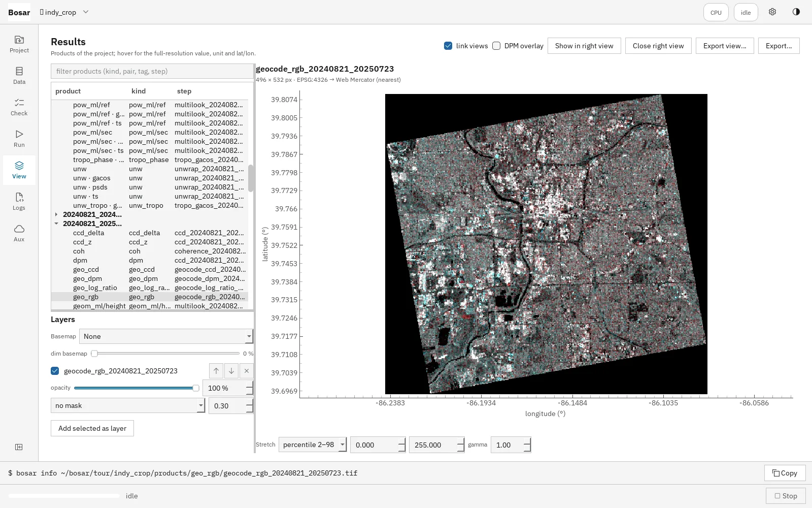Adjust the dim basemap slider
Viewport: 812px width, 508px height.
pos(165,354)
